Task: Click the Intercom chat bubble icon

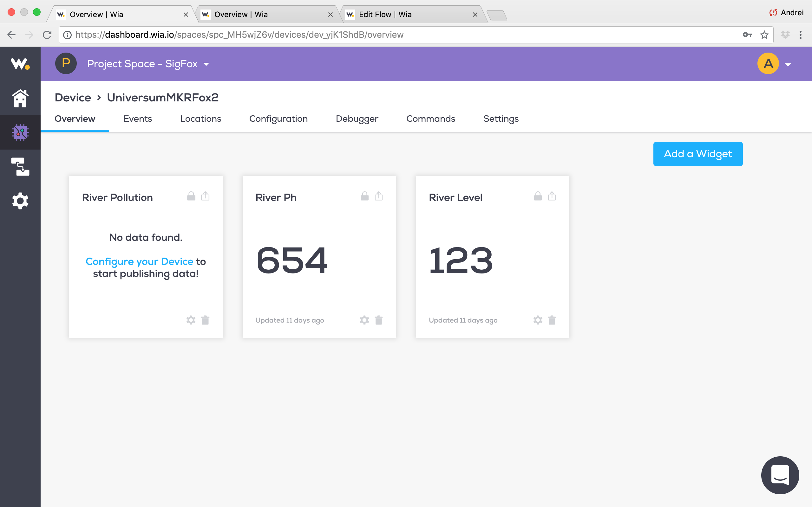Action: (x=780, y=475)
